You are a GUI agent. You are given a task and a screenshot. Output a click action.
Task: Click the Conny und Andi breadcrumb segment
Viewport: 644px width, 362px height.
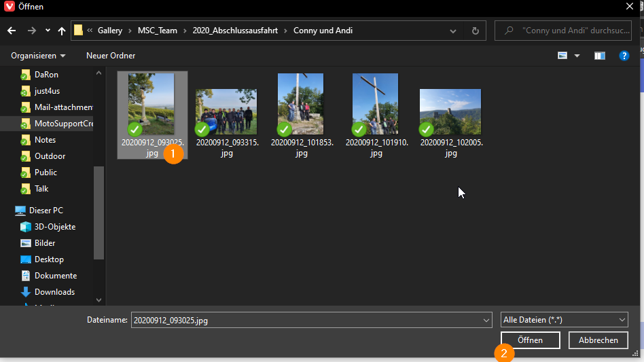323,31
